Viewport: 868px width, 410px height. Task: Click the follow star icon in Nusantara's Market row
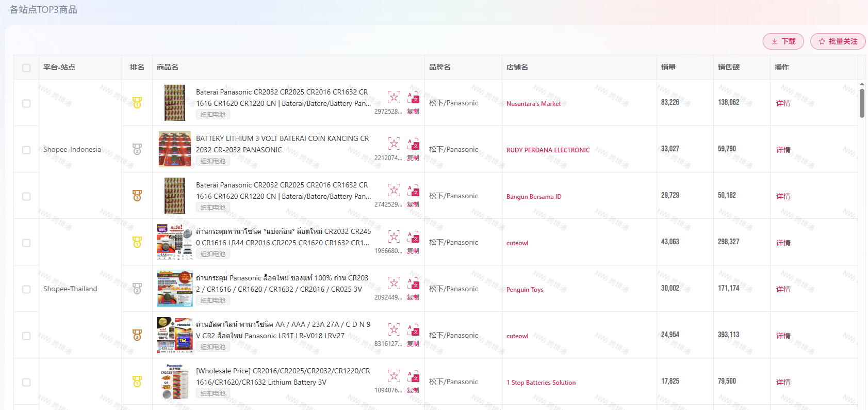(394, 97)
